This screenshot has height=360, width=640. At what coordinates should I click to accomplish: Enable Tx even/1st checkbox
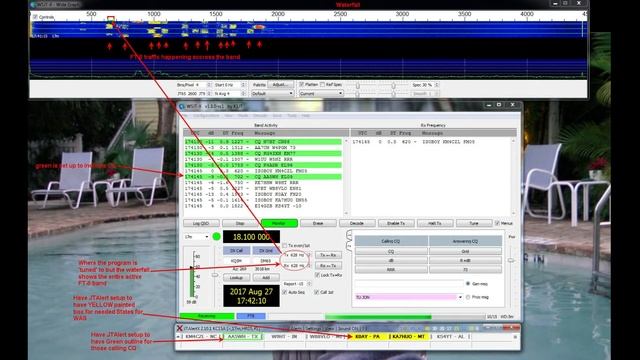click(x=285, y=246)
